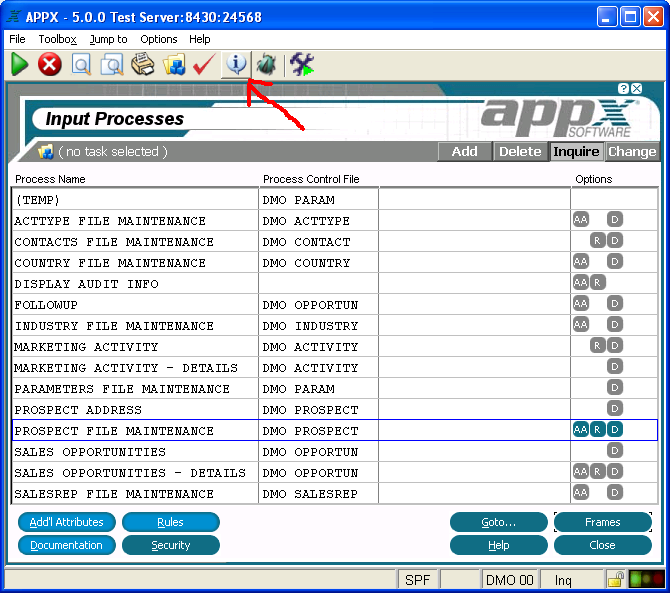Click the green bug debug icon

tap(267, 65)
